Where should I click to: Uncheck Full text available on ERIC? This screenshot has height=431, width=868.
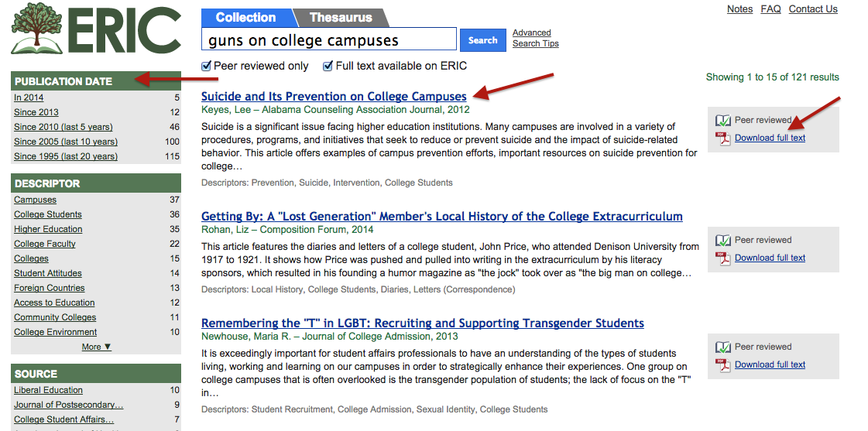pyautogui.click(x=328, y=67)
